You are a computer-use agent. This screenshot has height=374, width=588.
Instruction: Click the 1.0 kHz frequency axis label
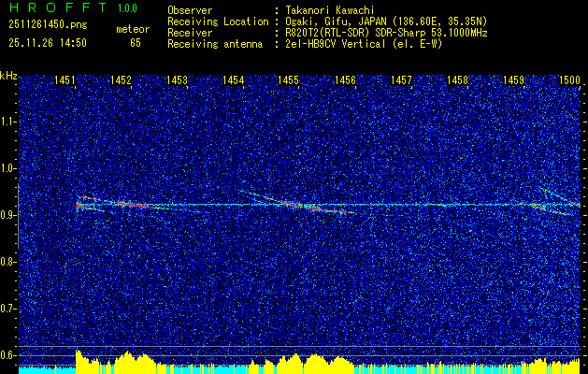(x=7, y=169)
